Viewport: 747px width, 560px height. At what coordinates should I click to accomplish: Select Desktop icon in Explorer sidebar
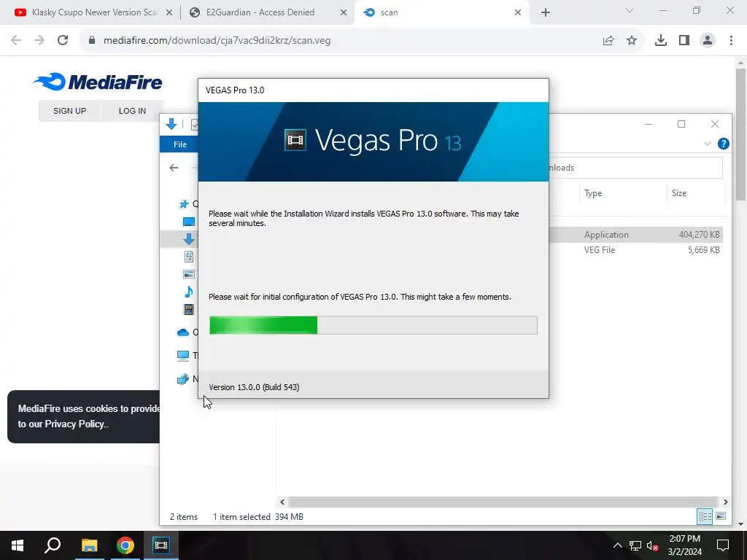tap(189, 222)
